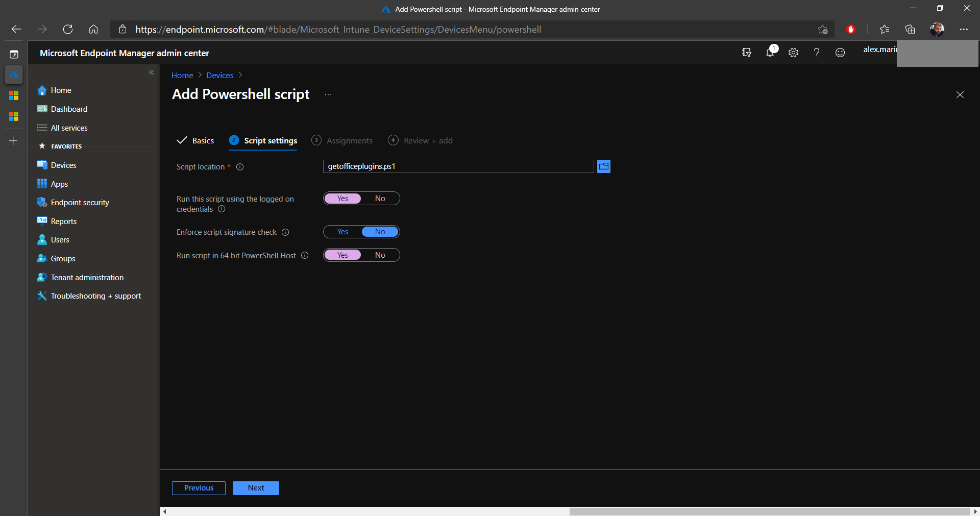Set Enforce script signature check to Yes
980x516 pixels.
coord(342,232)
